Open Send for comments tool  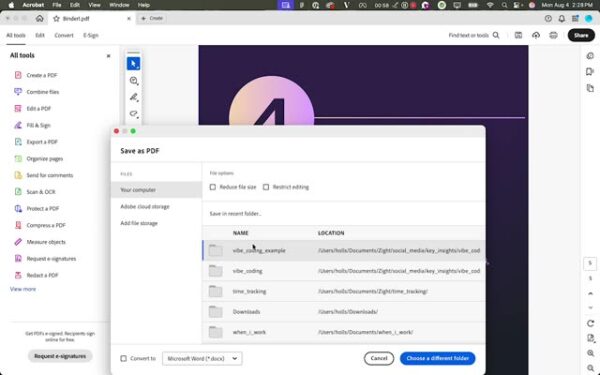click(x=44, y=175)
